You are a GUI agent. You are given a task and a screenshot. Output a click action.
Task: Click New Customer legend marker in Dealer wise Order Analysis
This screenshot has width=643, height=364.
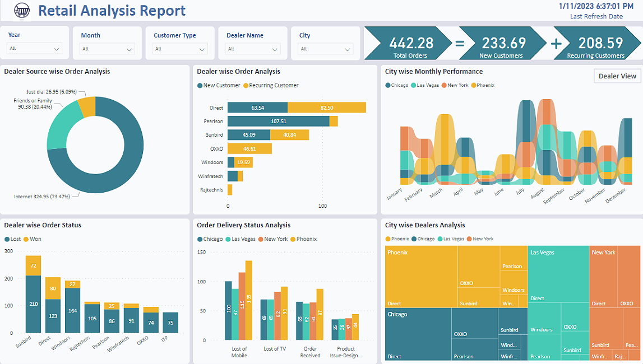pyautogui.click(x=200, y=86)
